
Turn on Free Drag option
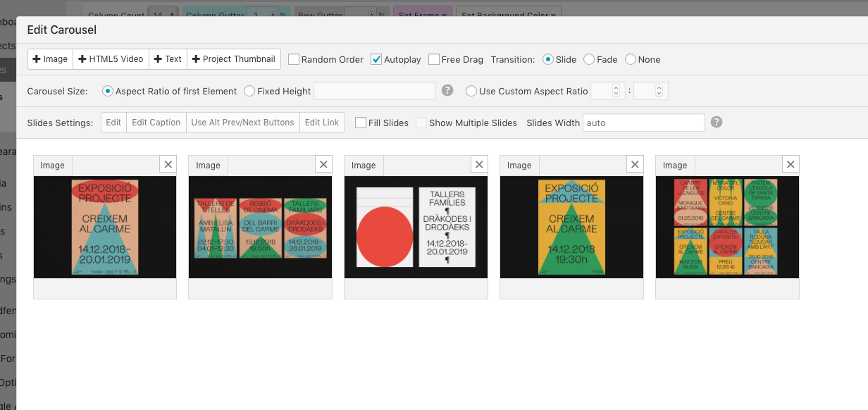click(x=434, y=60)
